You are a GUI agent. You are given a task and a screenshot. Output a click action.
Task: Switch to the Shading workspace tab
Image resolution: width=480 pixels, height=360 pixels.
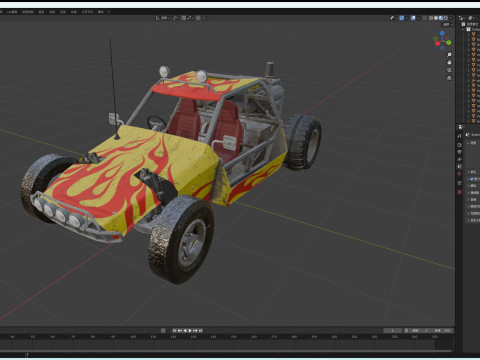point(41,12)
